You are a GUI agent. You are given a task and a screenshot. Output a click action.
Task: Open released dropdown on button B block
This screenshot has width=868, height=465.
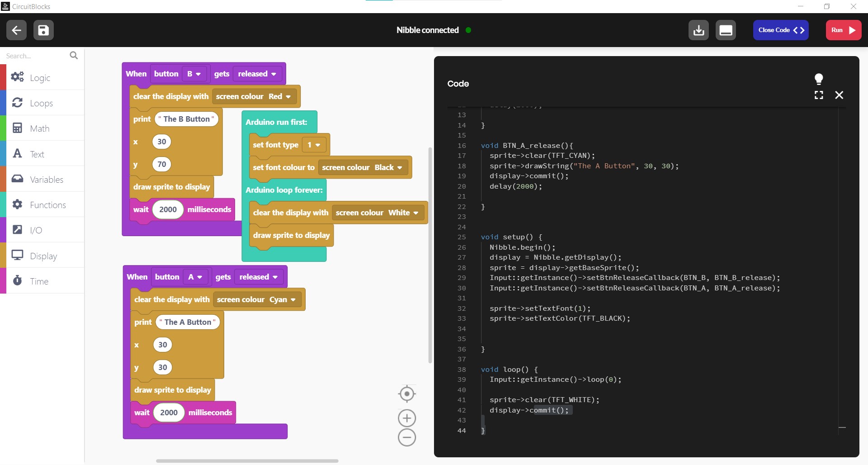257,74
